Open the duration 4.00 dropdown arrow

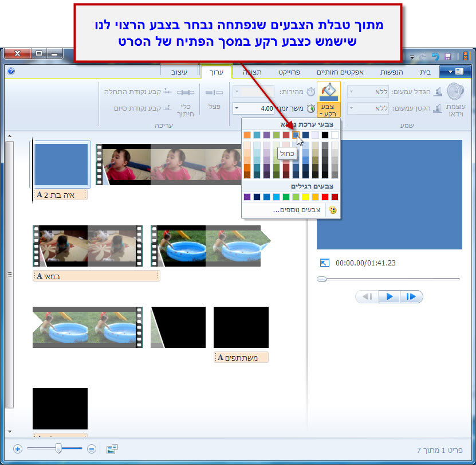237,108
